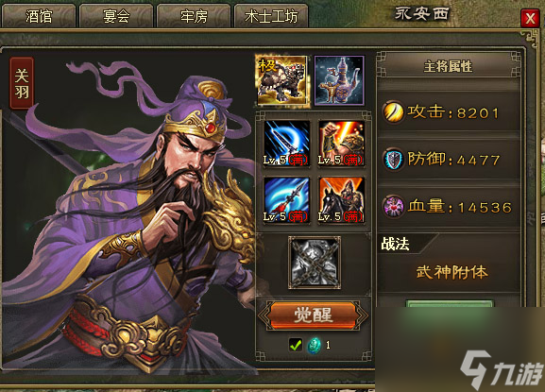Close the panel with red X
Viewport: 545px width, 392px height.
pyautogui.click(x=530, y=18)
